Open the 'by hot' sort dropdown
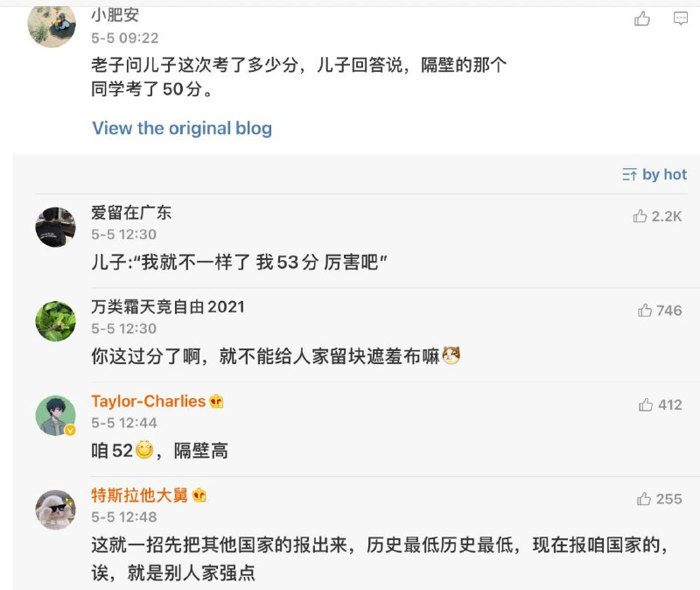 [x=654, y=174]
